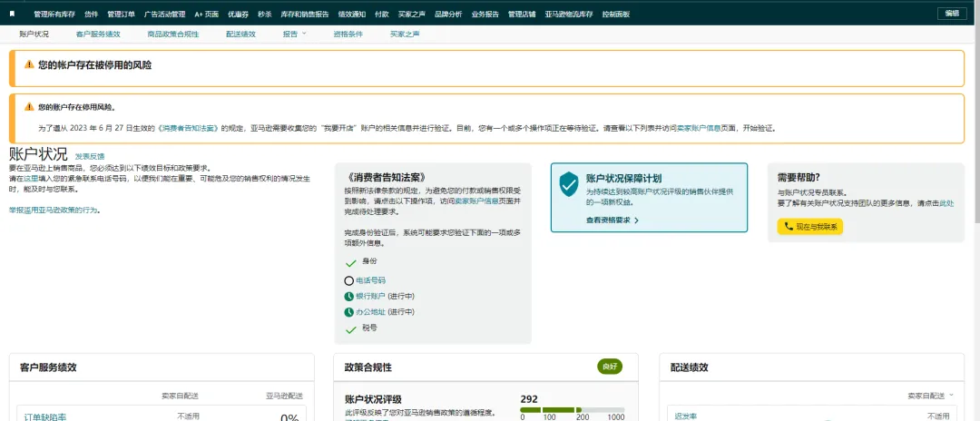
Task: Click 发表反馈 link next to 账户状况
Action: (90, 156)
